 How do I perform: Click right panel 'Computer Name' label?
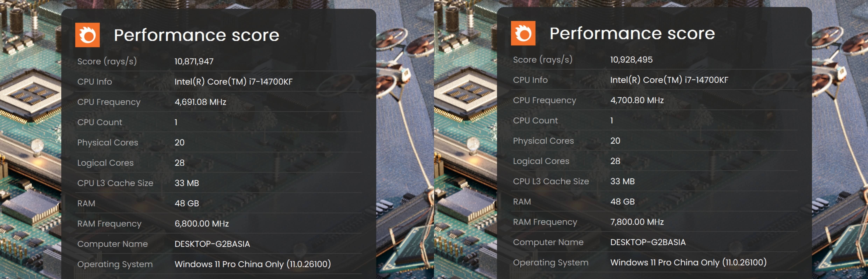coord(548,243)
